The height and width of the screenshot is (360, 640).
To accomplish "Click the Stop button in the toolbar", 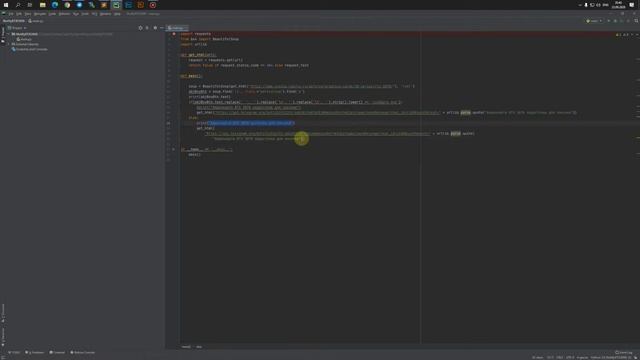I will coord(628,21).
